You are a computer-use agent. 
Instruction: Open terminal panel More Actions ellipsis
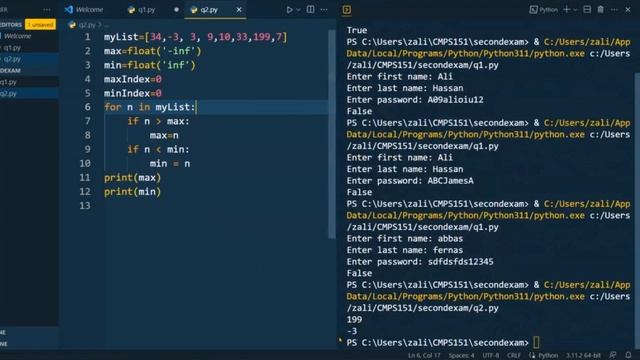(x=614, y=9)
